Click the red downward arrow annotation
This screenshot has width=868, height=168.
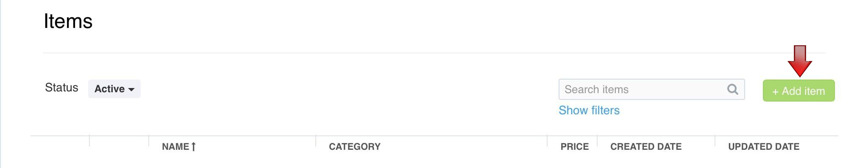tap(800, 61)
